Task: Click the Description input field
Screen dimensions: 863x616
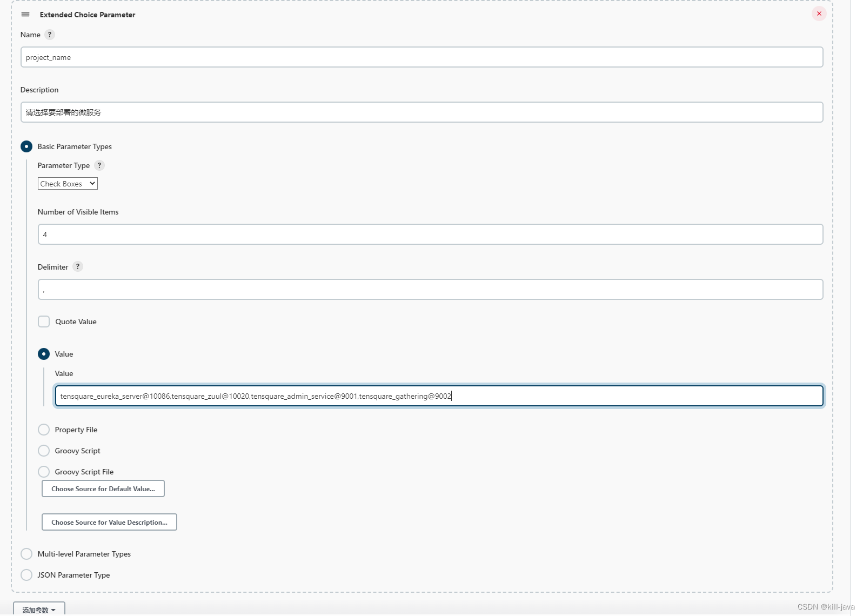Action: point(422,112)
